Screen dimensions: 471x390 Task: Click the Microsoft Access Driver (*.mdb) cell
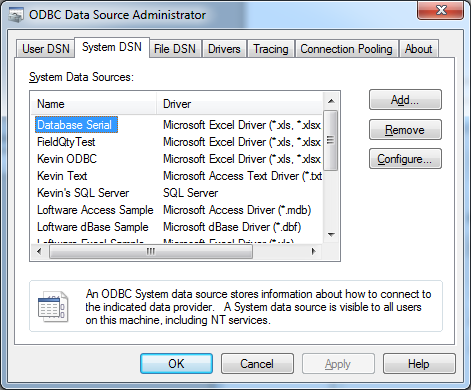pos(237,210)
